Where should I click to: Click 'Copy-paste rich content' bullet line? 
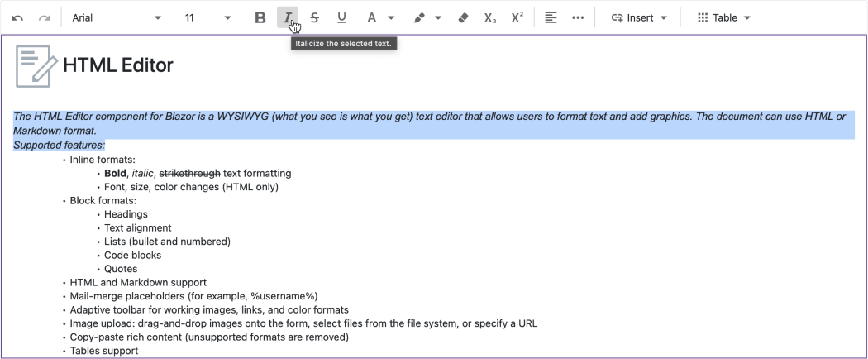point(209,337)
